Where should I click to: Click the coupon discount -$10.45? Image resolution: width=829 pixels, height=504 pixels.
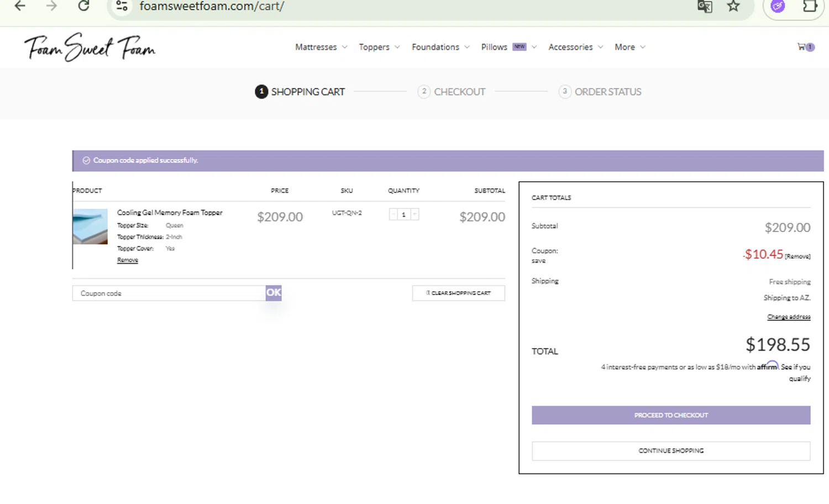click(x=763, y=254)
